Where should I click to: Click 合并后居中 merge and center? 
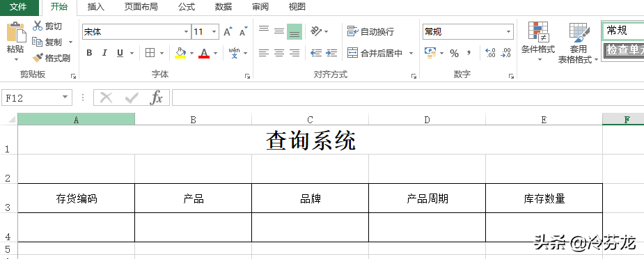click(375, 53)
